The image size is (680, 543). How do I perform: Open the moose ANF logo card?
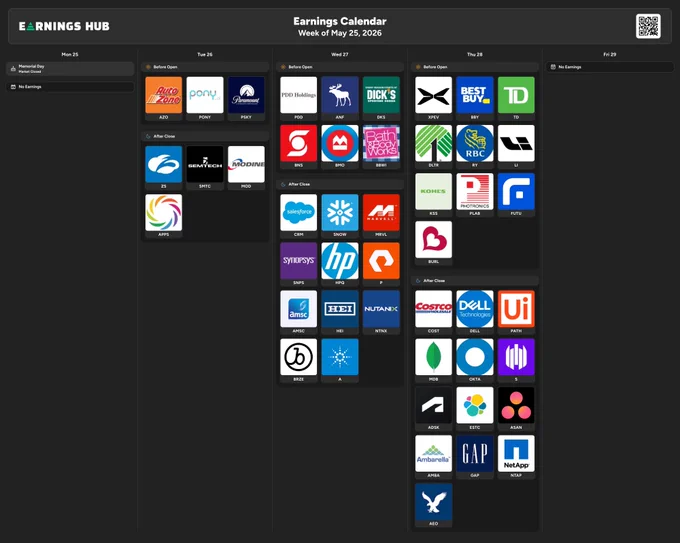[340, 95]
